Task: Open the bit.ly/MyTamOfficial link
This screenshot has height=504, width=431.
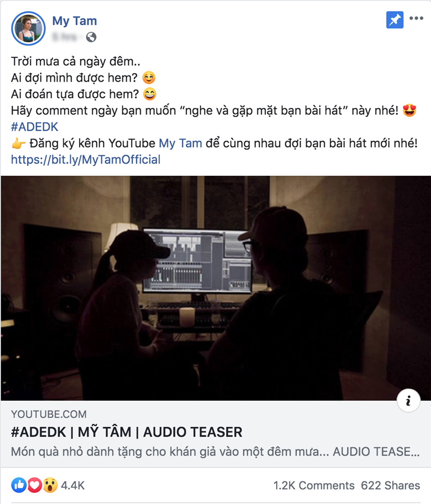Action: click(x=86, y=160)
